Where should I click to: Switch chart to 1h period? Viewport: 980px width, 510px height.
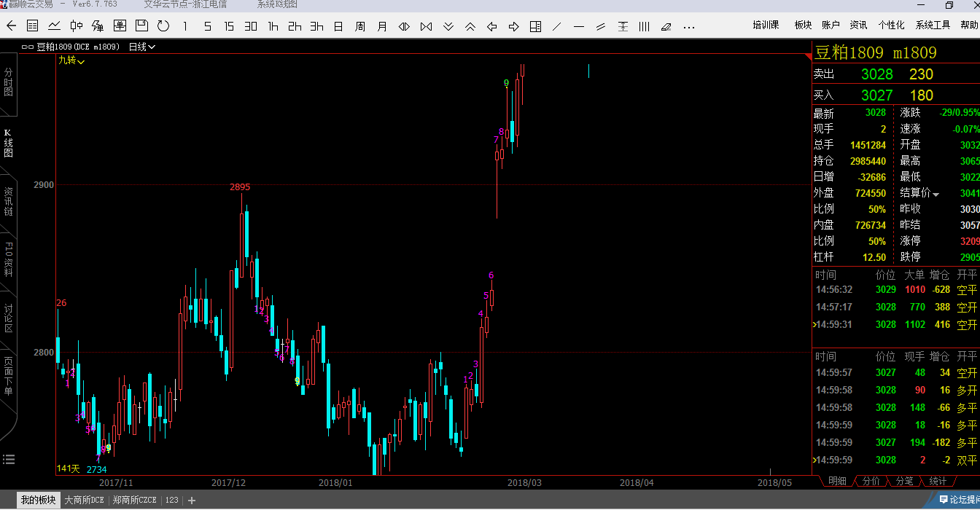pos(273,27)
